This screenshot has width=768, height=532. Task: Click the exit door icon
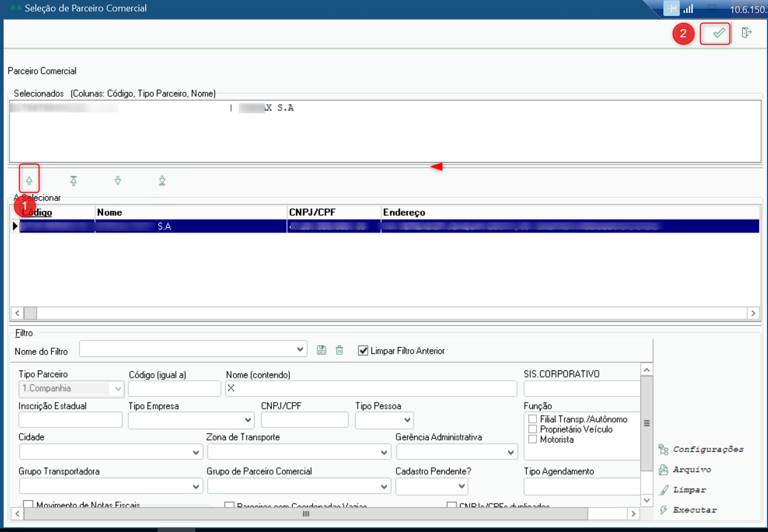click(x=746, y=33)
